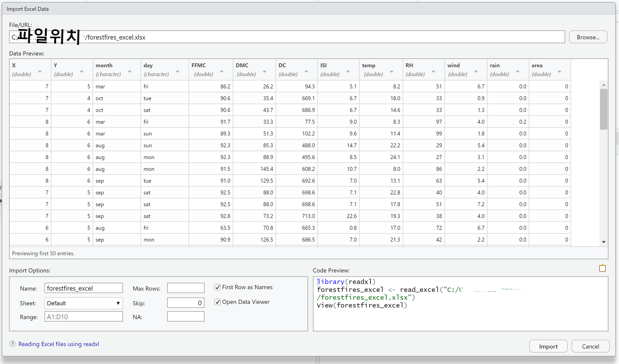
Task: Click the Browse button
Action: [x=588, y=37]
